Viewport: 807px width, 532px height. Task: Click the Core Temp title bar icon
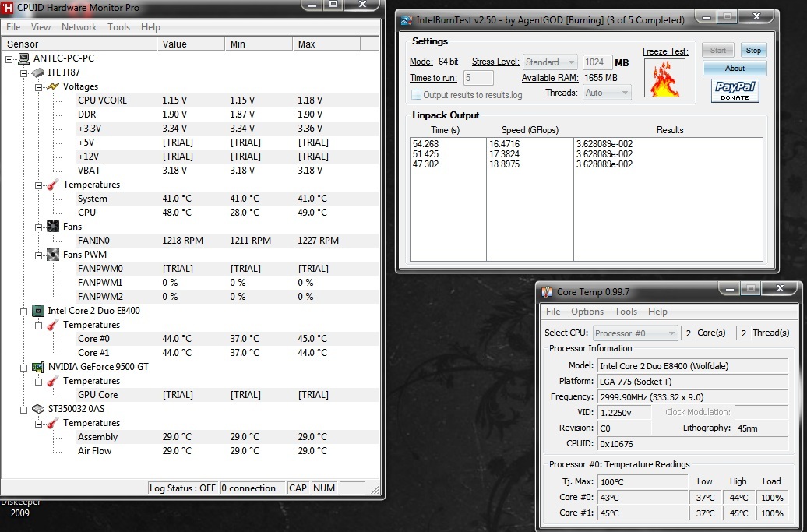547,292
